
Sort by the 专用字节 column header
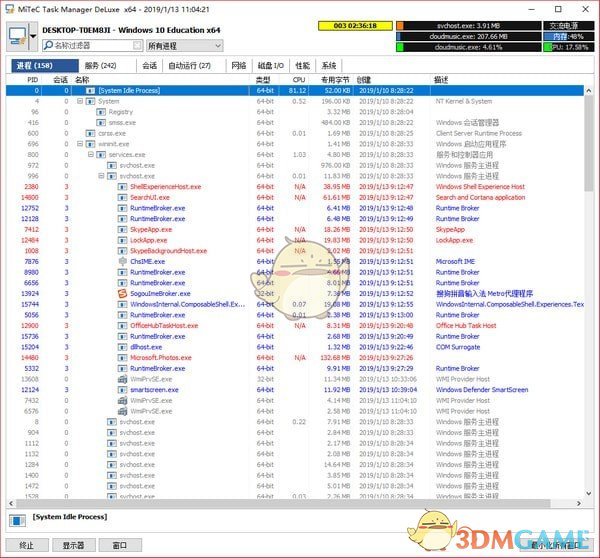tap(331, 80)
